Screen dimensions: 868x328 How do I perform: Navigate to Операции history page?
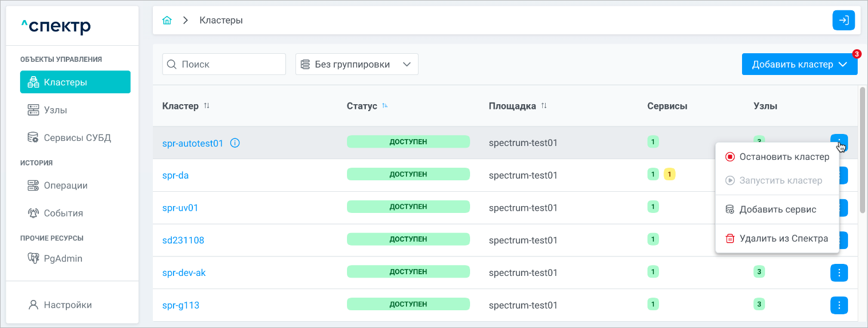pos(65,185)
